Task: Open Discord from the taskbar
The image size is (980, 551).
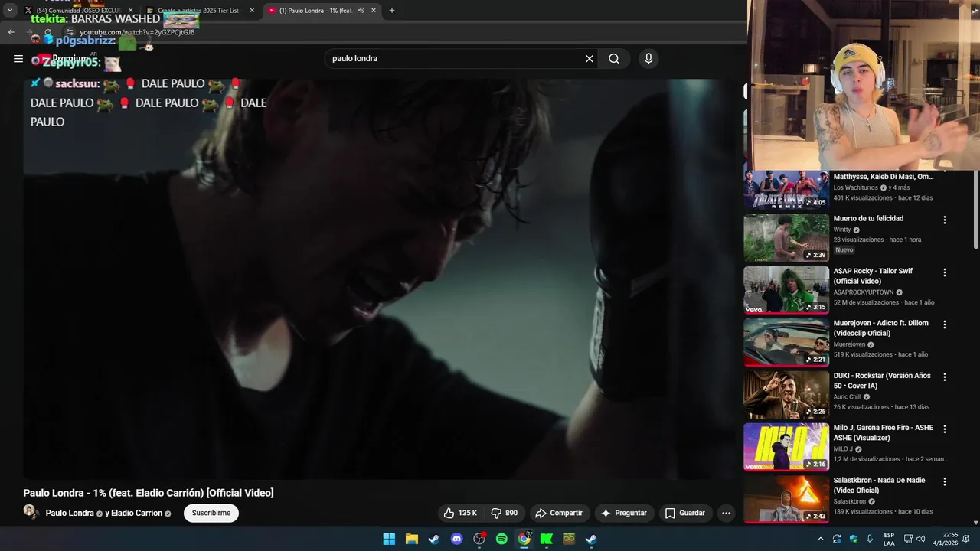Action: 456,539
